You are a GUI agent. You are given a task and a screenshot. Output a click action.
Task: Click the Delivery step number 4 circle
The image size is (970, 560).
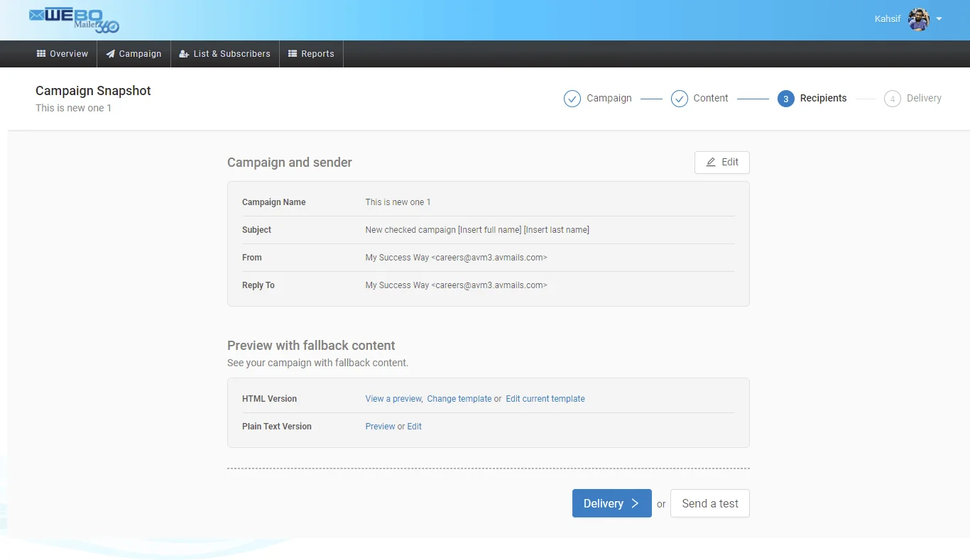point(892,99)
